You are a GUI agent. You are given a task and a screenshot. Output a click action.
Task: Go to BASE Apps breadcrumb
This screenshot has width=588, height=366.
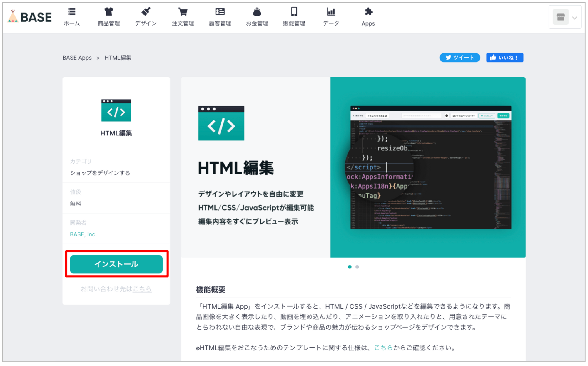click(77, 58)
